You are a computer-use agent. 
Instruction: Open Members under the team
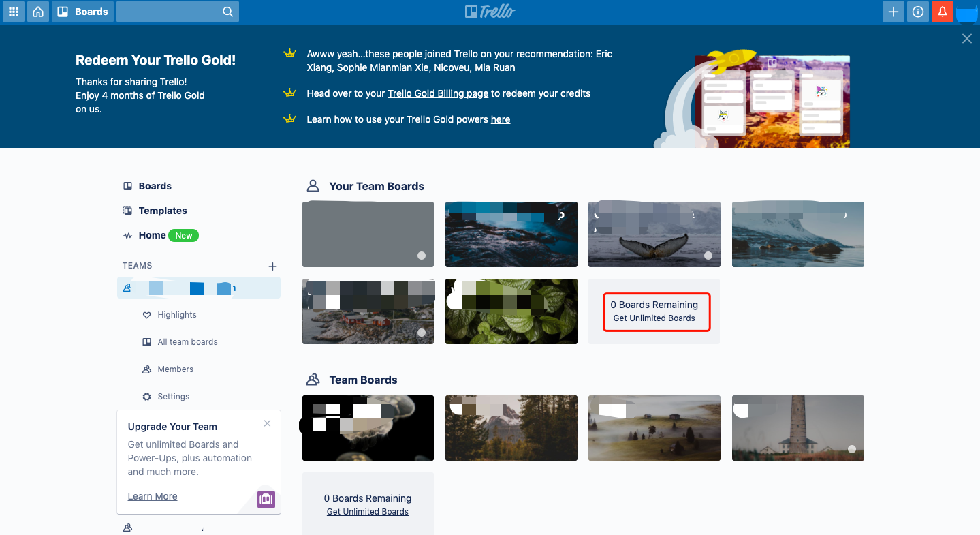click(175, 369)
